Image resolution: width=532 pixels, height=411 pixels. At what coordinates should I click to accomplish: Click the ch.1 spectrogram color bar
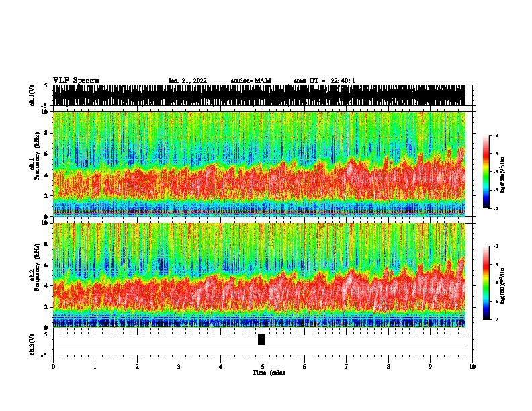(486, 172)
